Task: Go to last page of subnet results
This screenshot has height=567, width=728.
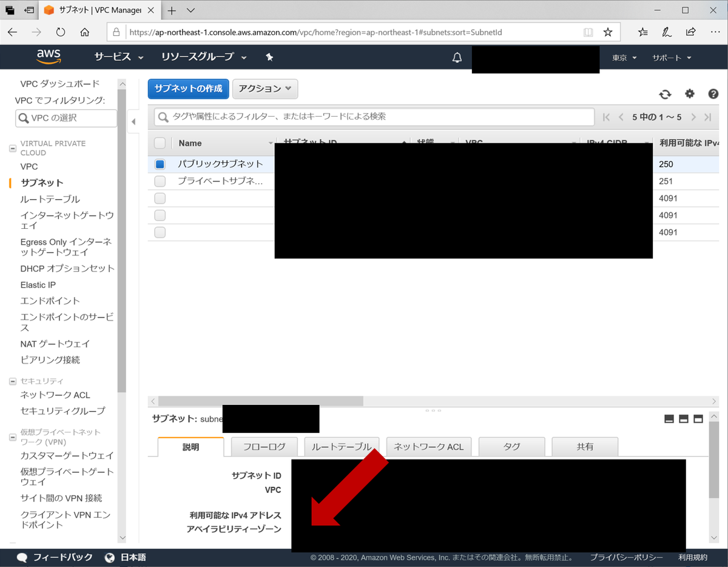Action: [x=707, y=117]
